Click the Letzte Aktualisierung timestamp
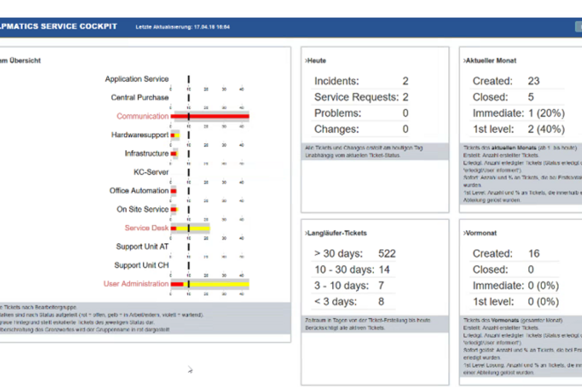The width and height of the screenshot is (582, 392). point(184,26)
